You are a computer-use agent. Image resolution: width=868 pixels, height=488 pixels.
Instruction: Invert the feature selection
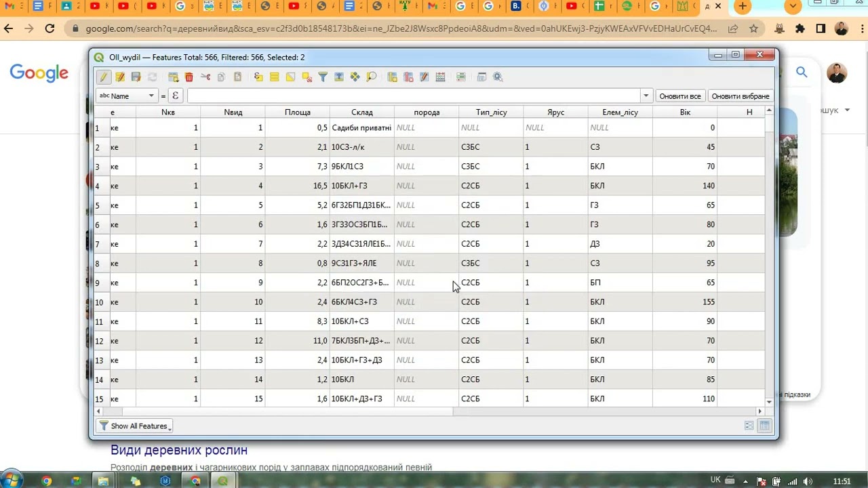(x=290, y=77)
